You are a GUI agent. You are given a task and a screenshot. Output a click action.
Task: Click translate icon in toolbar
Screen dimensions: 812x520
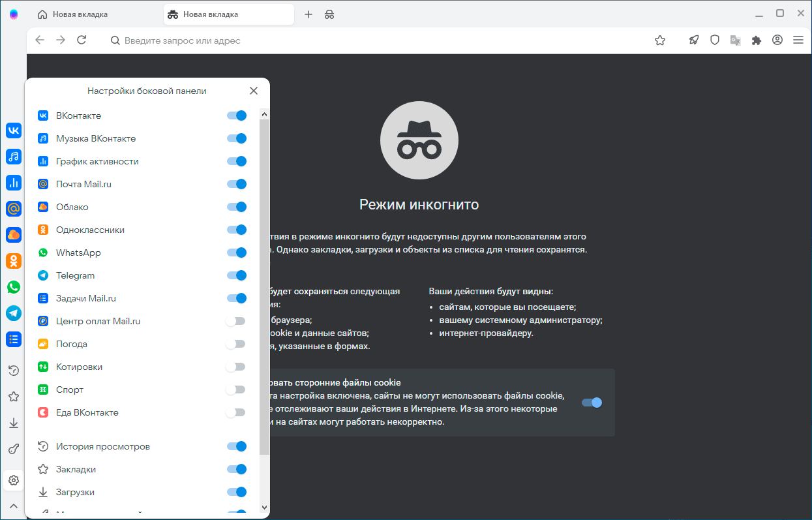[x=736, y=40]
